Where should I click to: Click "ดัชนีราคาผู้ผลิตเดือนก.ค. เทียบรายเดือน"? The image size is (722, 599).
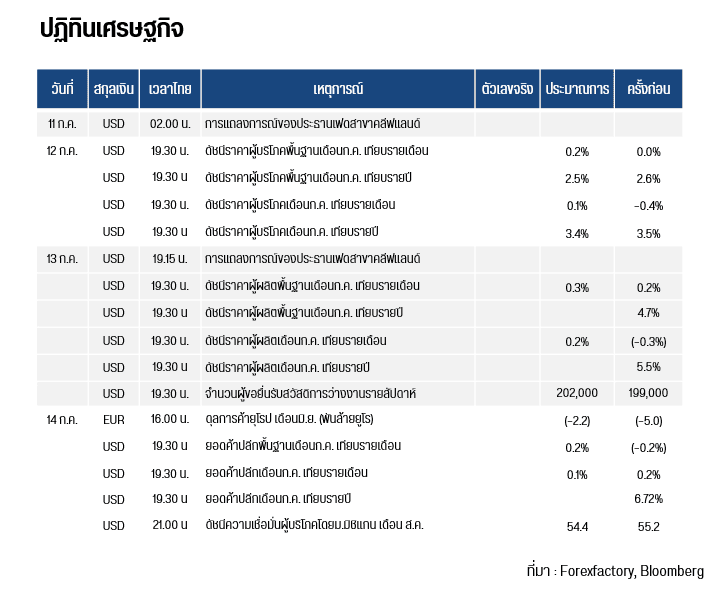coord(296,341)
